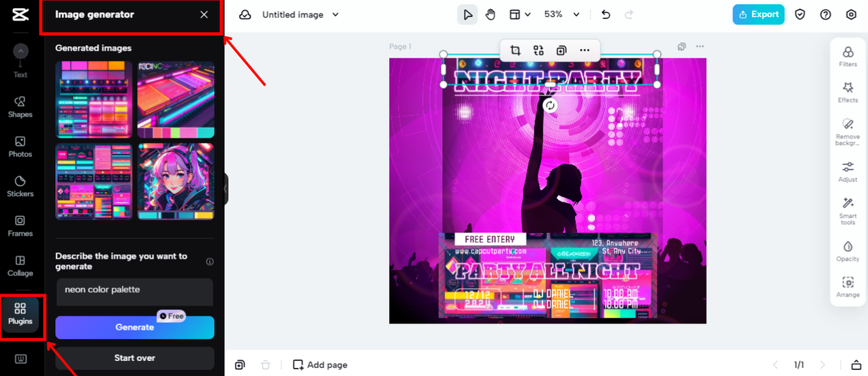Screen dimensions: 868x376
Task: Select the dark UI palette generated image
Action: 94,181
